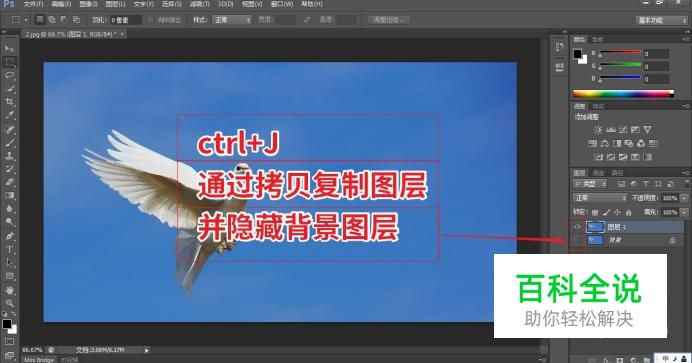Image resolution: width=692 pixels, height=363 pixels.
Task: Open the 不透明度 opacity slider arrow
Action: 684,198
